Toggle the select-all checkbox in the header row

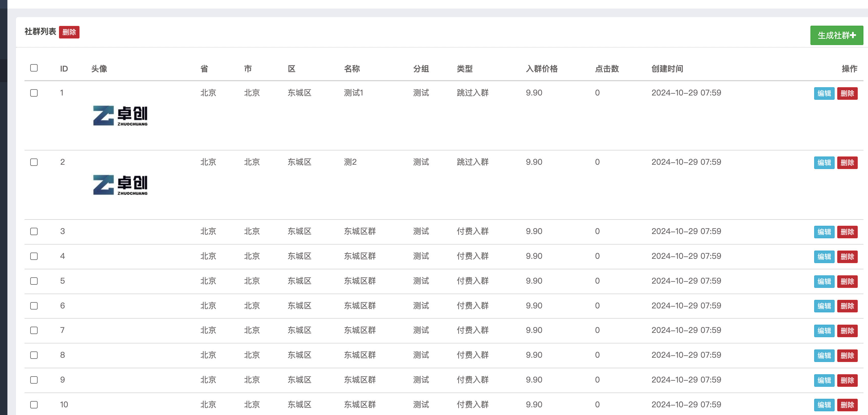coord(34,68)
